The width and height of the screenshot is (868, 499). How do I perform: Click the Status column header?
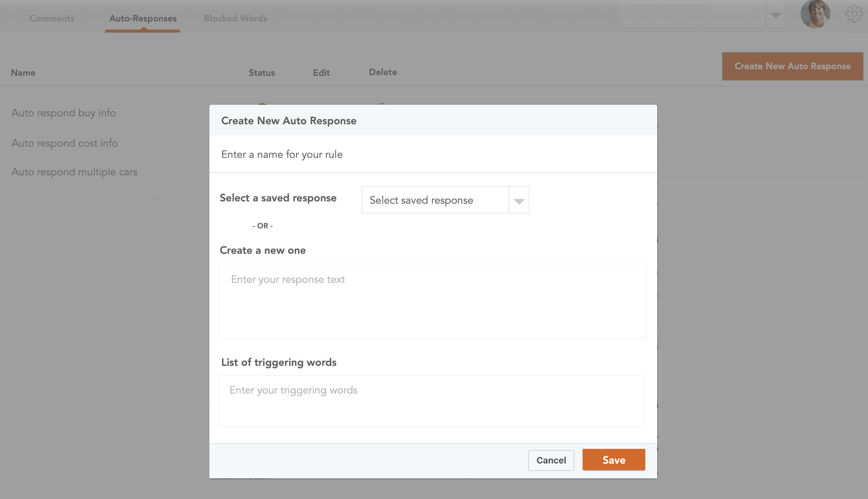pos(262,72)
